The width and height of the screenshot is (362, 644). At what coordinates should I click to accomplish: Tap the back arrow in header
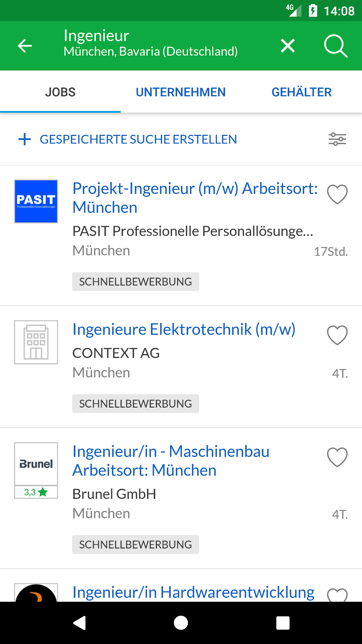25,46
